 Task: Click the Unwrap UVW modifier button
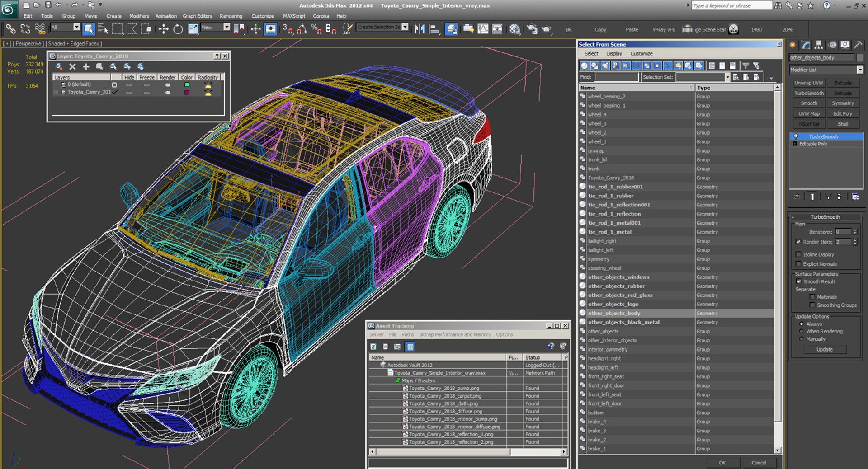pos(809,83)
